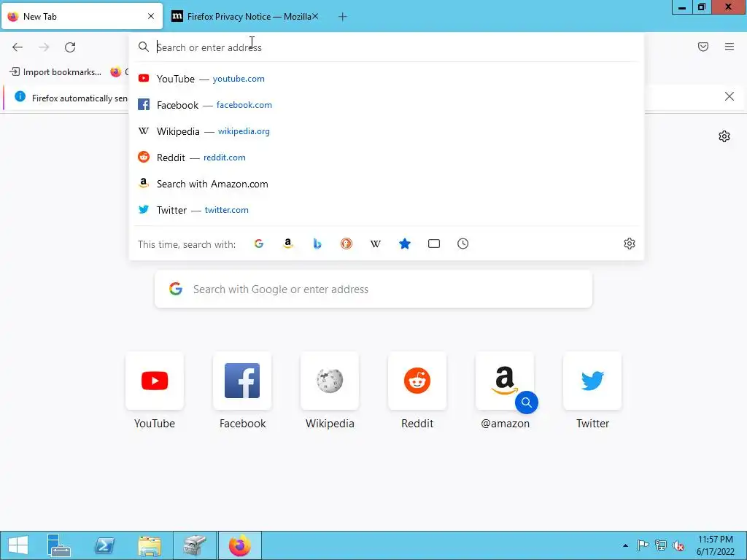Click Firefox icon in taskbar

pyautogui.click(x=239, y=545)
